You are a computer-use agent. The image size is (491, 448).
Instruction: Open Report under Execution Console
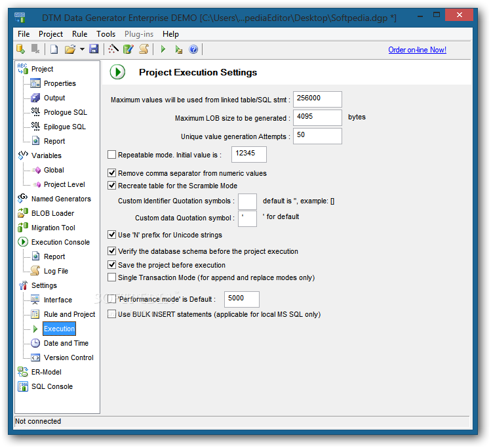[54, 256]
